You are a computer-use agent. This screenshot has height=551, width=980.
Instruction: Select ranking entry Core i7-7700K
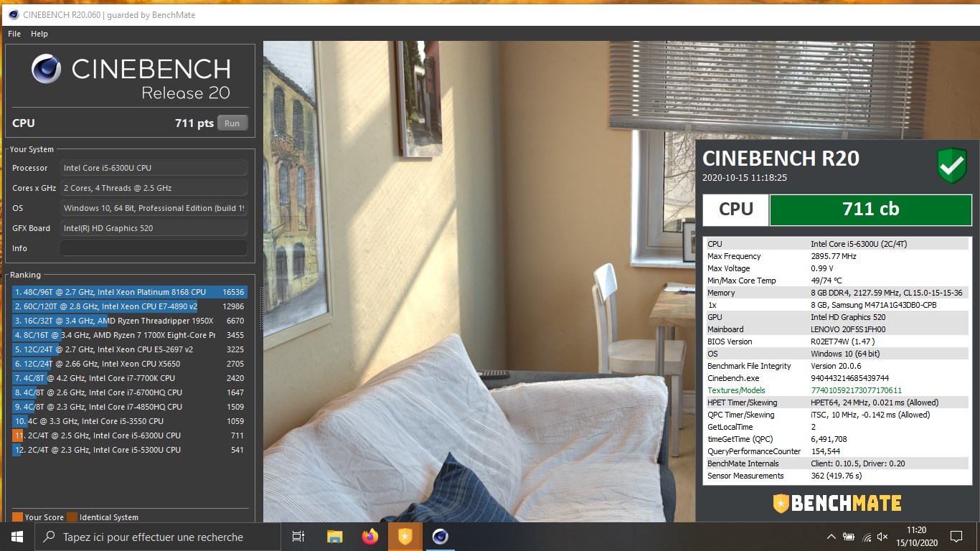coord(129,378)
